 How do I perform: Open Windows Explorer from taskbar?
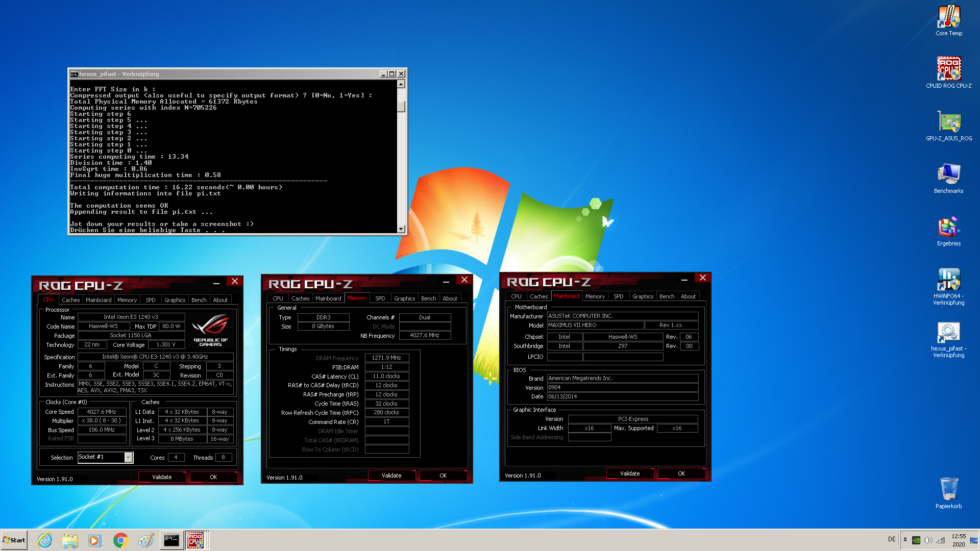pos(70,540)
